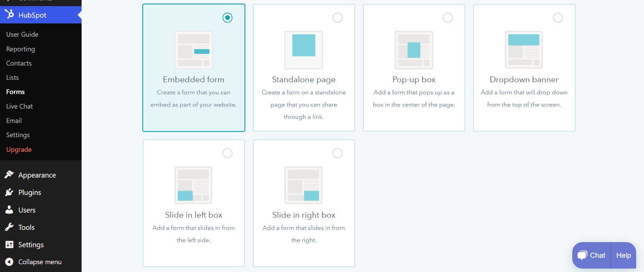
Task: Open User Guide in HubSpot submenu
Action: [x=22, y=34]
